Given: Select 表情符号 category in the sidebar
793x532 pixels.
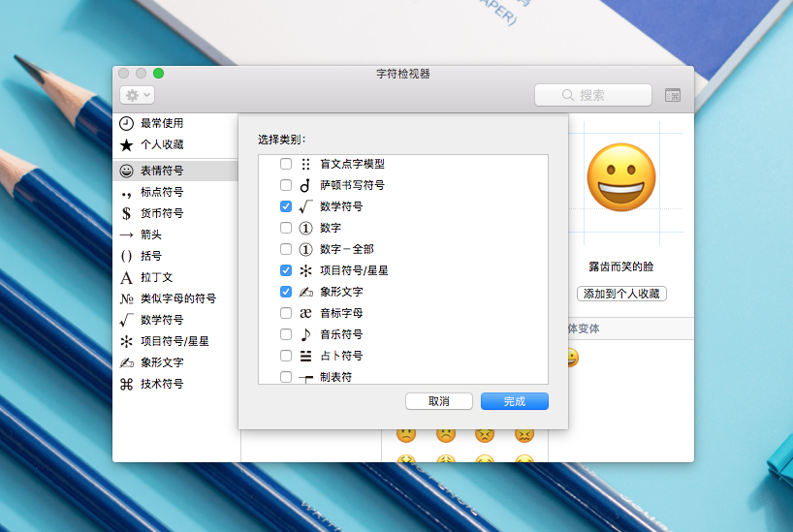Looking at the screenshot, I should (x=177, y=171).
